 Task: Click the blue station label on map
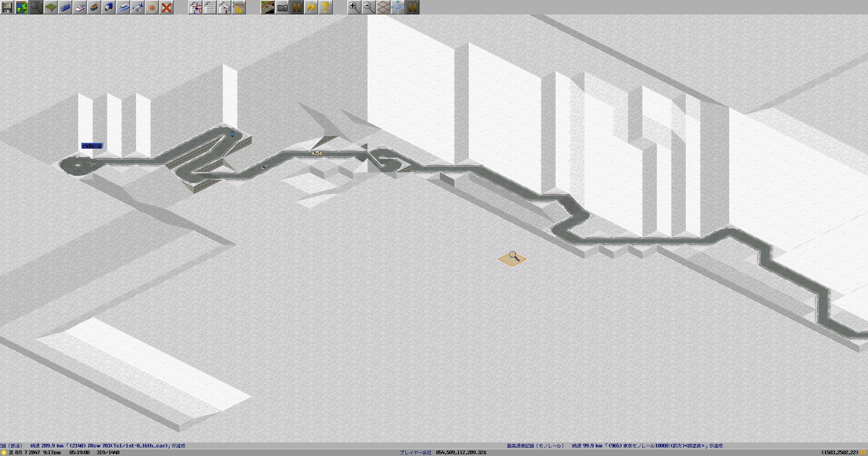92,146
